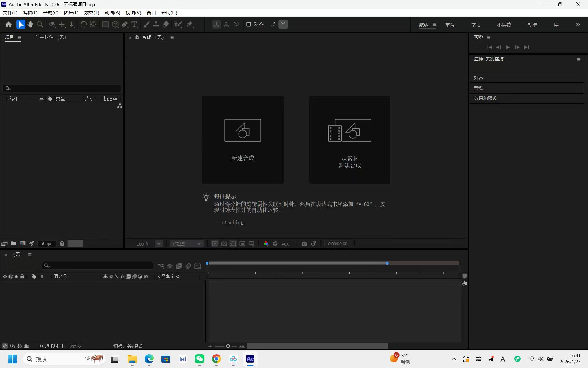Take a snapshot of the composition view
588x368 pixels.
[x=304, y=243]
